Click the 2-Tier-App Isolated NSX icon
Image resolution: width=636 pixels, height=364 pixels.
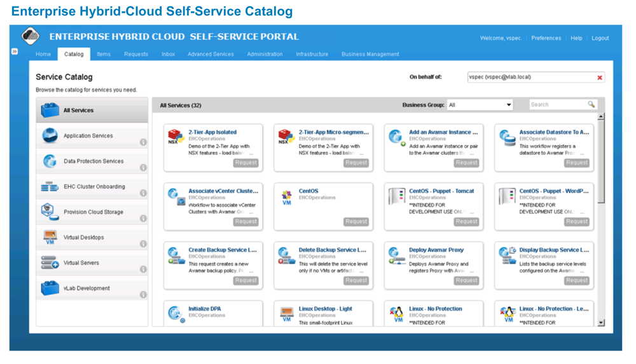pos(176,137)
